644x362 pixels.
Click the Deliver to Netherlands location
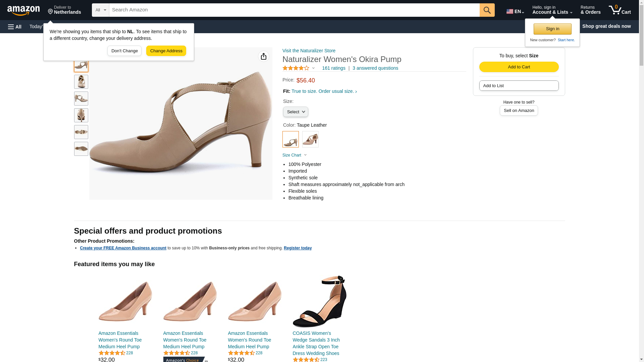pyautogui.click(x=64, y=10)
